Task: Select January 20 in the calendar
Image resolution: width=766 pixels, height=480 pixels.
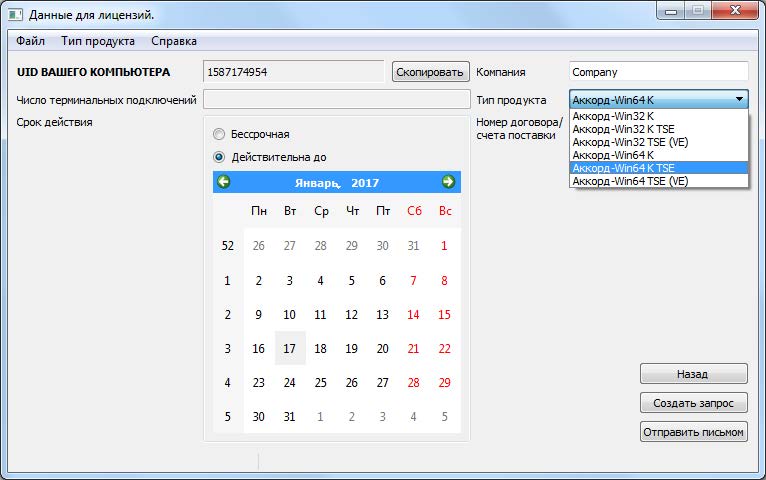Action: pos(383,349)
